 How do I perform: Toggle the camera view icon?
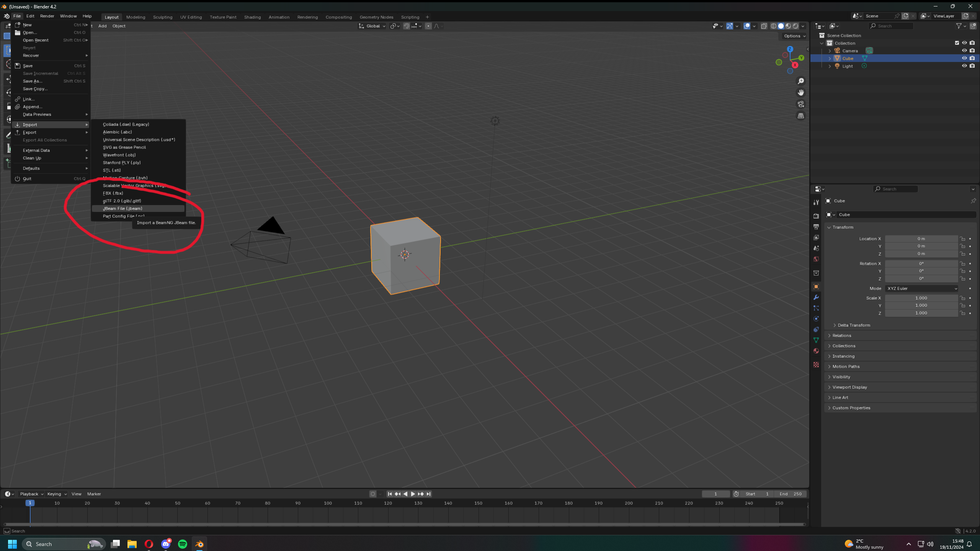[800, 104]
